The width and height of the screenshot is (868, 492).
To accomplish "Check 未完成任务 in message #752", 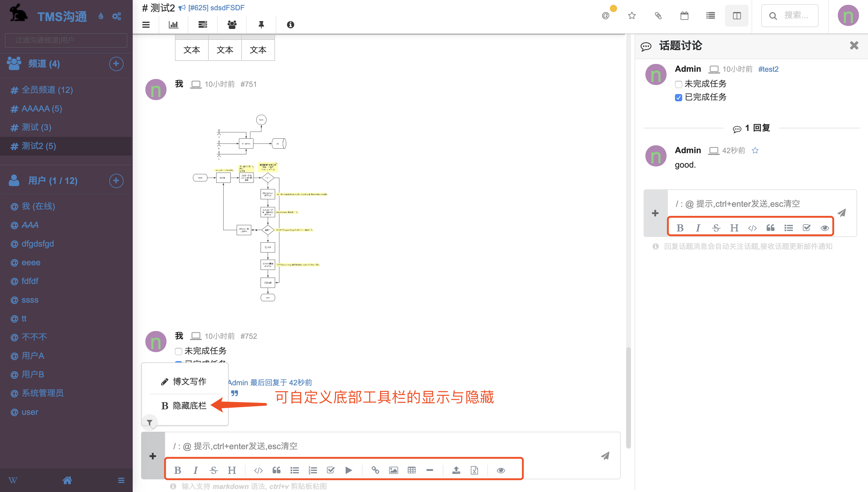I will 179,351.
